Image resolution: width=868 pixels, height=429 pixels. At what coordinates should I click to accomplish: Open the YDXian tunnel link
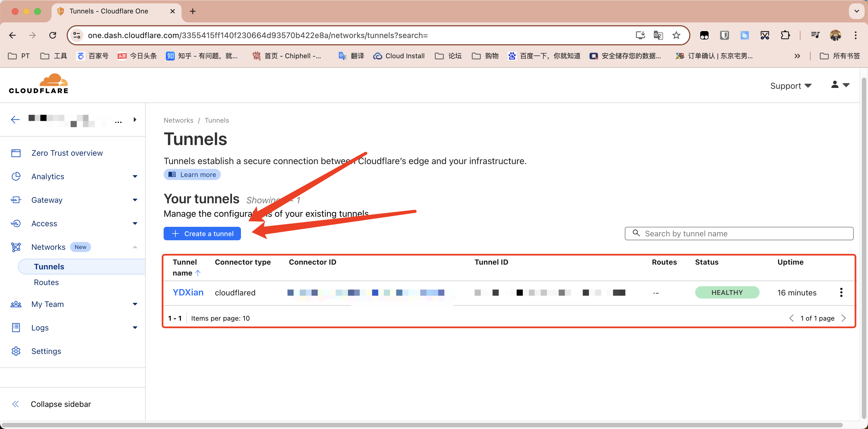click(x=188, y=293)
